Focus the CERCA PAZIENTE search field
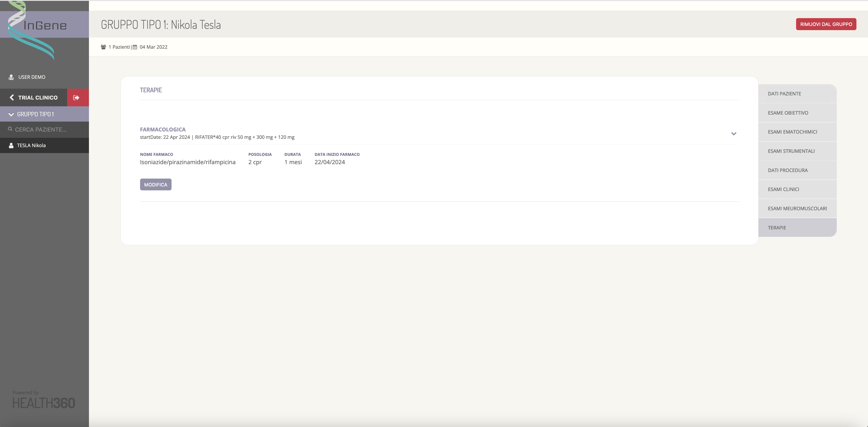 [45, 129]
